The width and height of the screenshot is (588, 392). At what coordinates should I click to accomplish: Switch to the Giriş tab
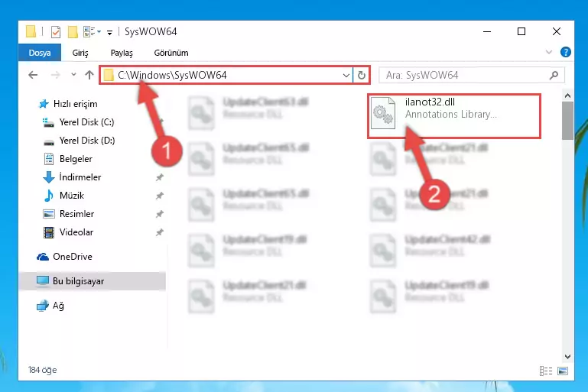pyautogui.click(x=80, y=53)
